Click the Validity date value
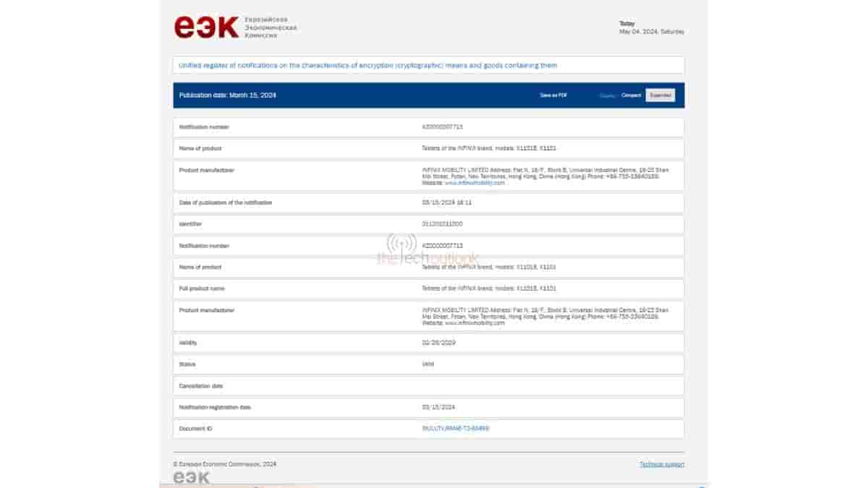 [x=438, y=343]
